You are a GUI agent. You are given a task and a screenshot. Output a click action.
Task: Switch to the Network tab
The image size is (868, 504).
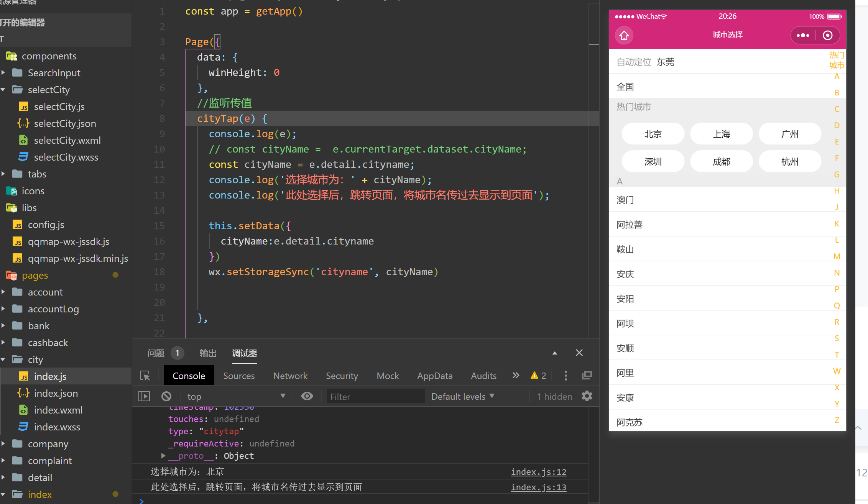290,376
